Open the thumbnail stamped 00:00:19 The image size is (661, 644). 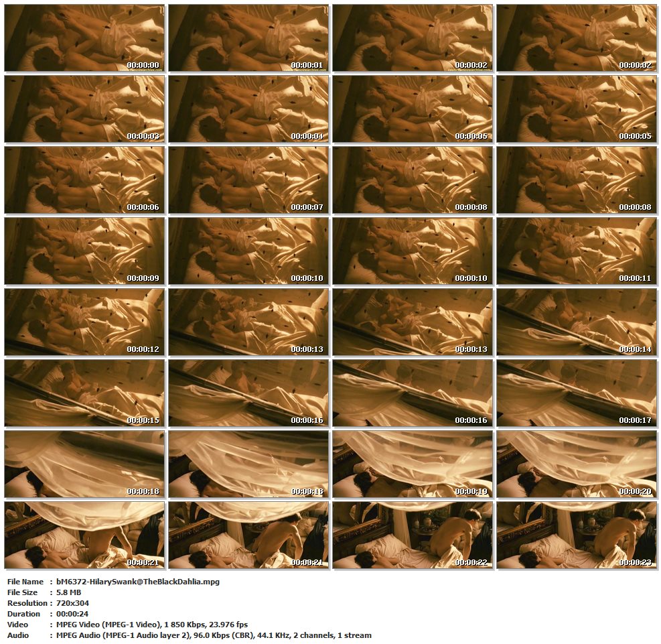coord(413,464)
